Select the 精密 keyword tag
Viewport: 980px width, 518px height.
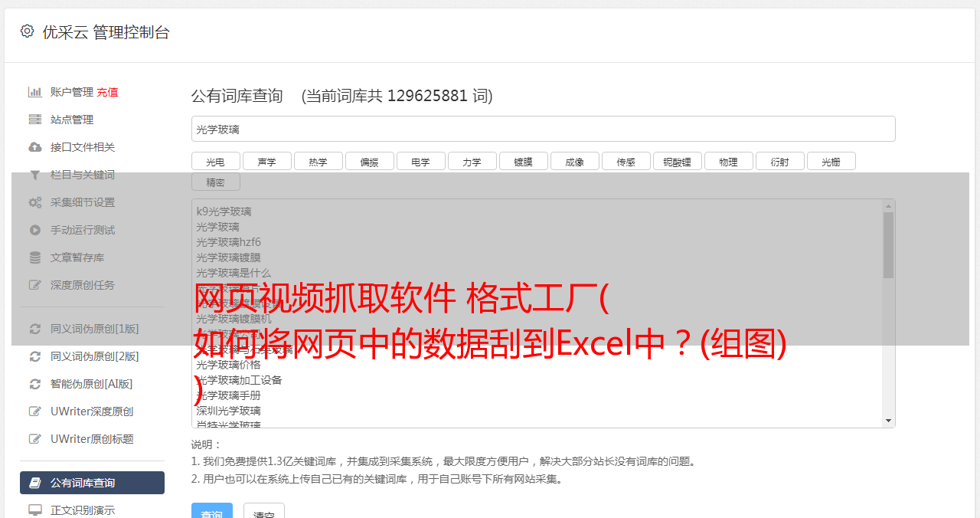pos(216,182)
